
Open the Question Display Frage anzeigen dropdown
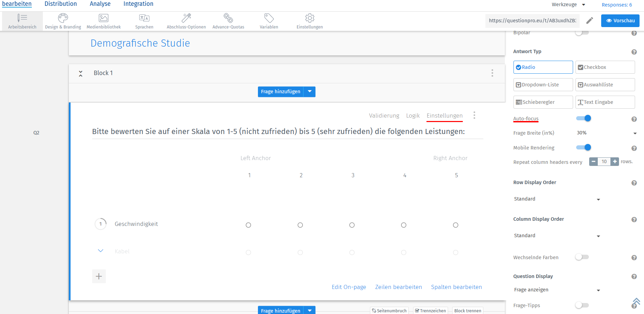pos(557,290)
